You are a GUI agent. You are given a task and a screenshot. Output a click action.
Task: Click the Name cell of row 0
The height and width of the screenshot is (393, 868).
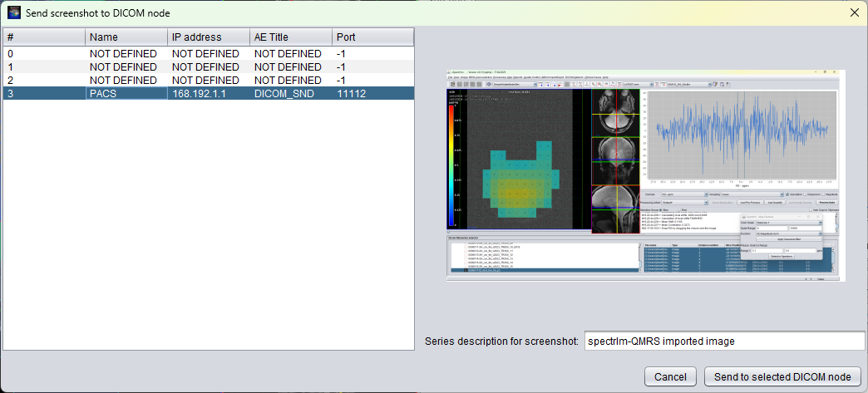tap(126, 54)
